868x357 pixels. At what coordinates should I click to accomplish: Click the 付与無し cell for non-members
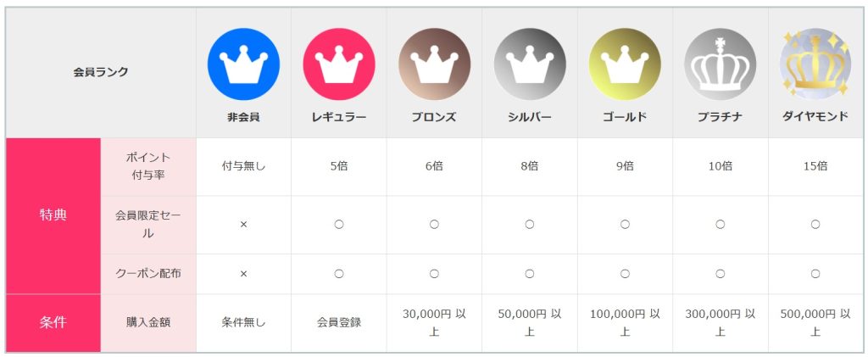pos(243,166)
